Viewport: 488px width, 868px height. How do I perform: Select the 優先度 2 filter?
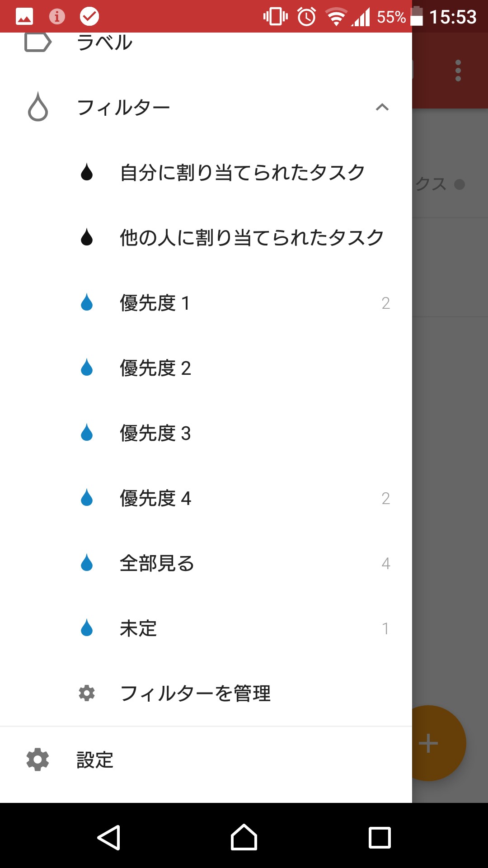155,368
